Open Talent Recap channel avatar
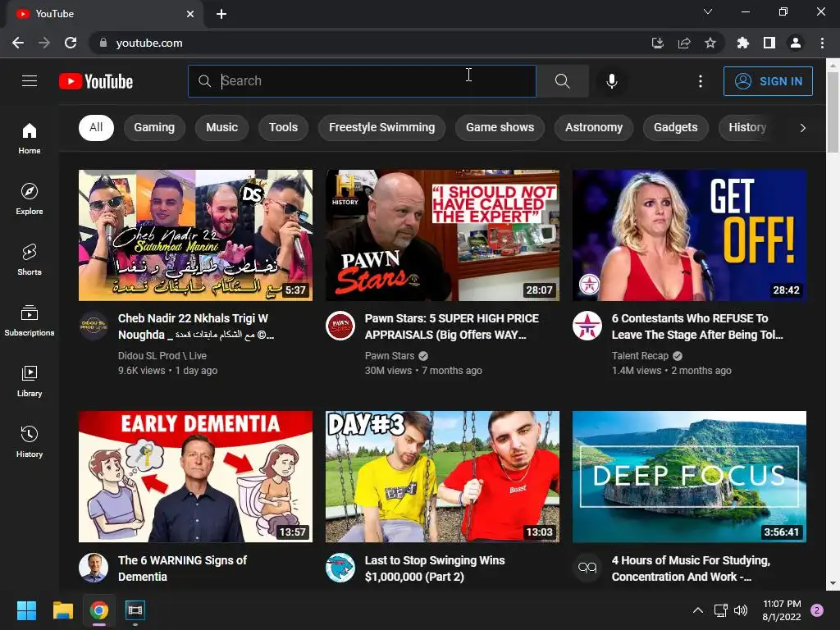This screenshot has height=630, width=840. (587, 325)
